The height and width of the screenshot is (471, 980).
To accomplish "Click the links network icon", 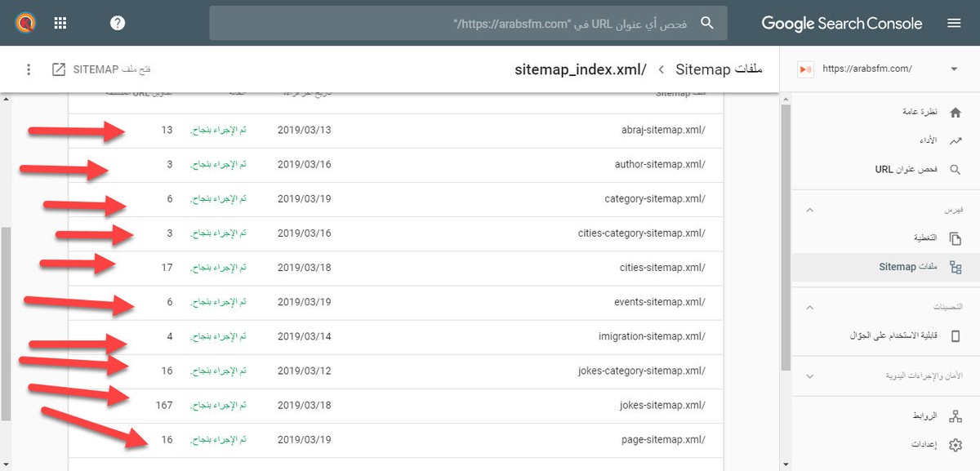I will (955, 416).
